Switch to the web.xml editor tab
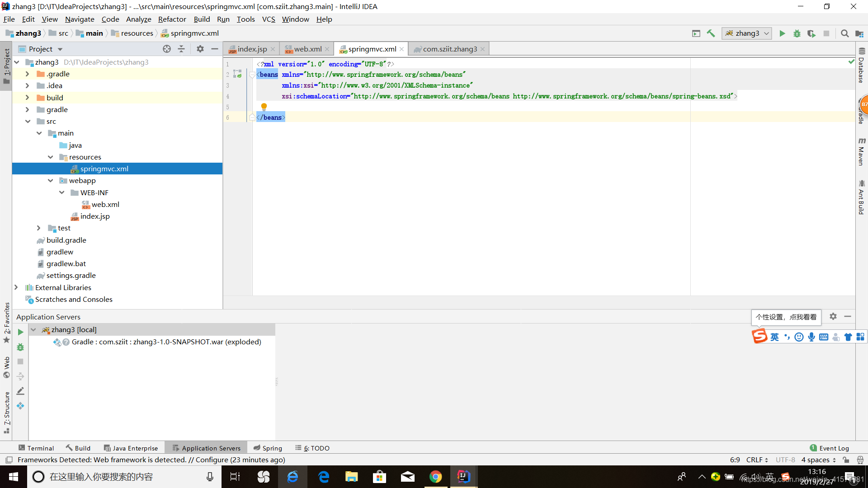This screenshot has width=868, height=488. coord(307,49)
